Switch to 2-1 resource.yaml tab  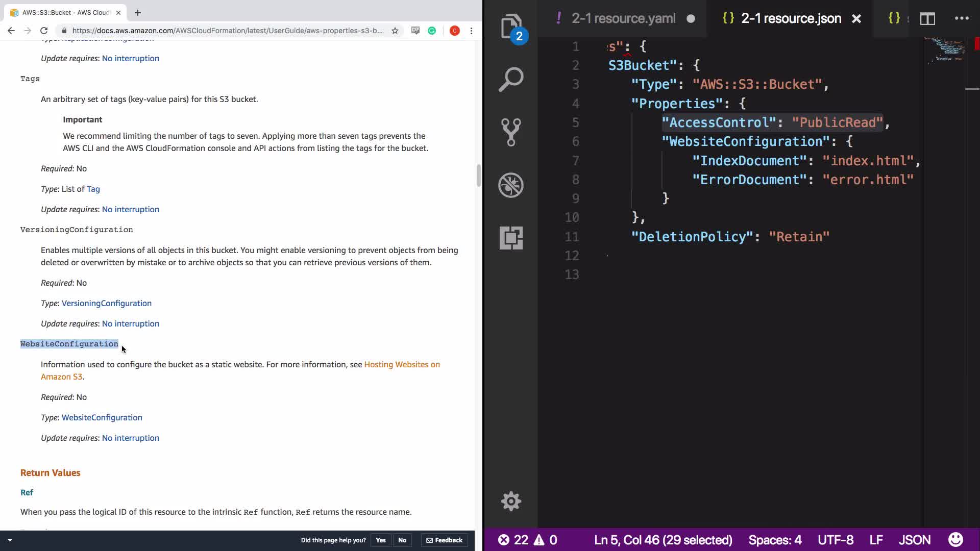tap(623, 18)
